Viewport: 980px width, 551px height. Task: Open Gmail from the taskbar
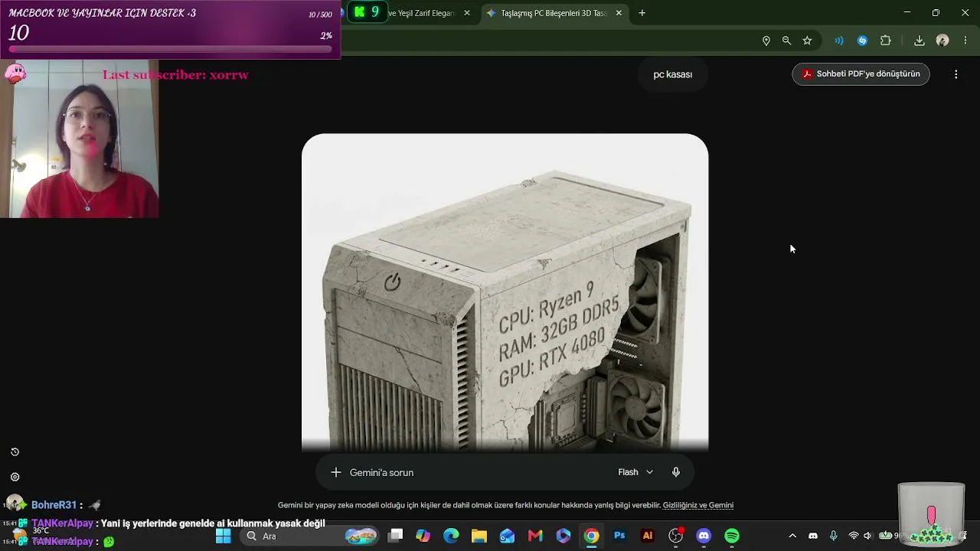[x=535, y=536]
